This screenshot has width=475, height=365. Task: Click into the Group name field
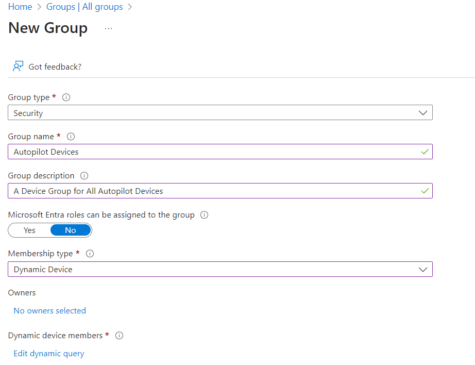point(220,152)
